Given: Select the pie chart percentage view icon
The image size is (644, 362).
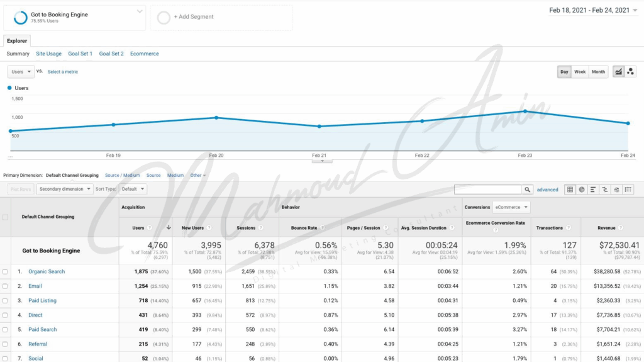Looking at the screenshot, I should [x=582, y=189].
